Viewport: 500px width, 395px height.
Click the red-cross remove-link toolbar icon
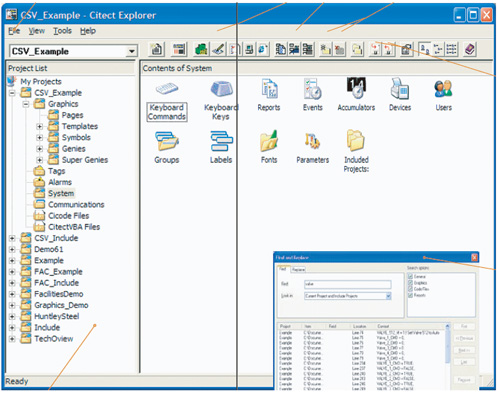click(x=339, y=50)
